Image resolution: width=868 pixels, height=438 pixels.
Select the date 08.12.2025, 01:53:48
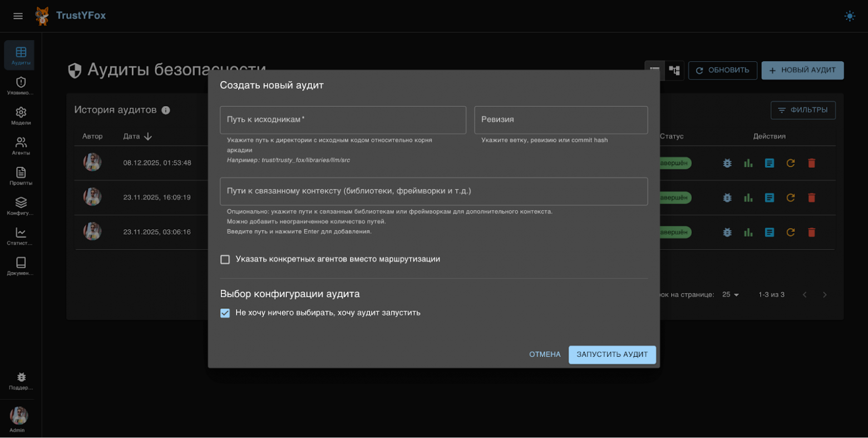coord(157,163)
